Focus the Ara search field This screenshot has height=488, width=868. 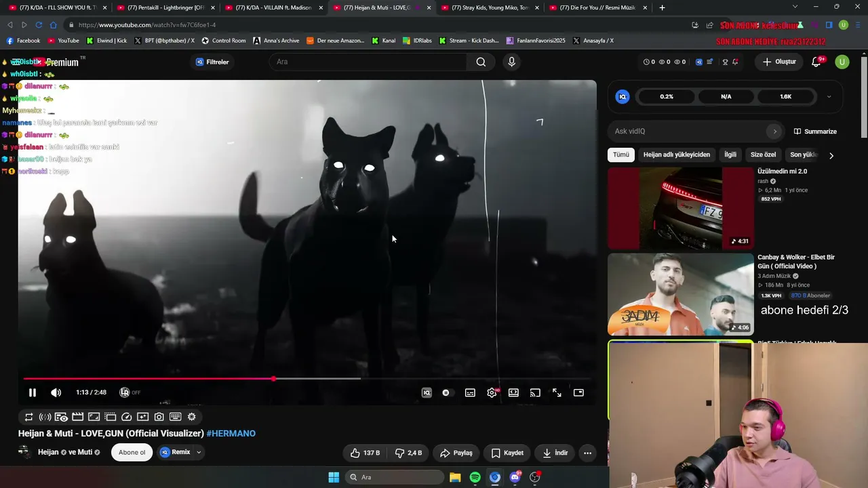point(369,62)
